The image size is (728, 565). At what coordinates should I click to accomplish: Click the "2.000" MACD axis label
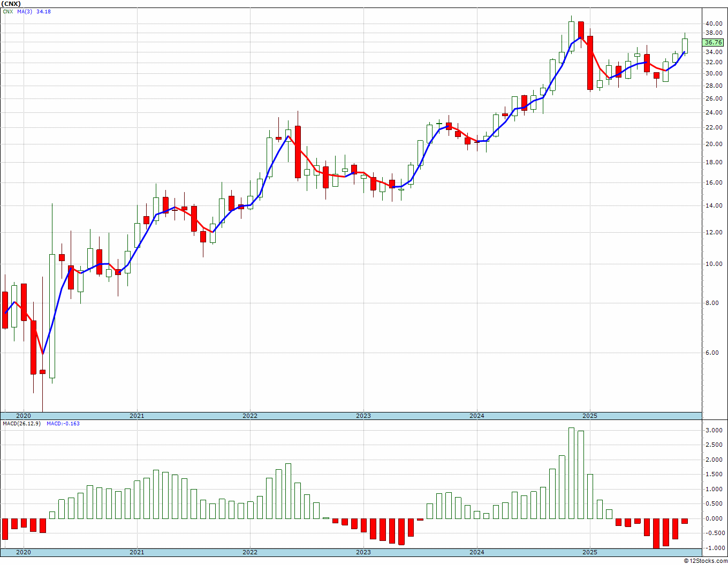[x=714, y=460]
